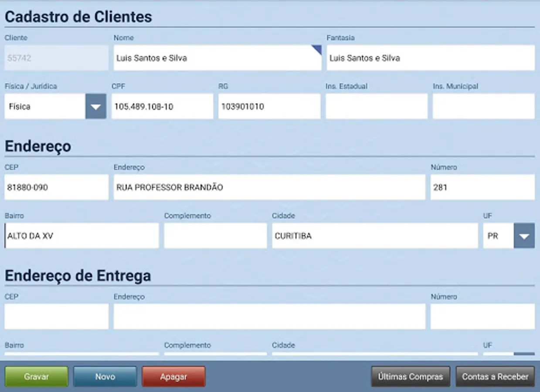Select the Ins. Estadual field
540x392 pixels.
[x=377, y=107]
